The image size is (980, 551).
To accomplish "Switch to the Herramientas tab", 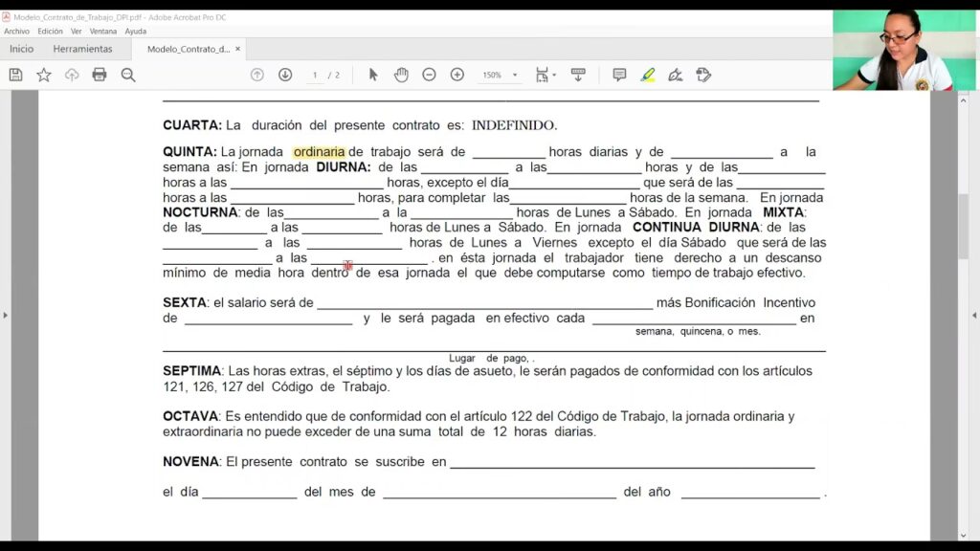I will click(82, 49).
